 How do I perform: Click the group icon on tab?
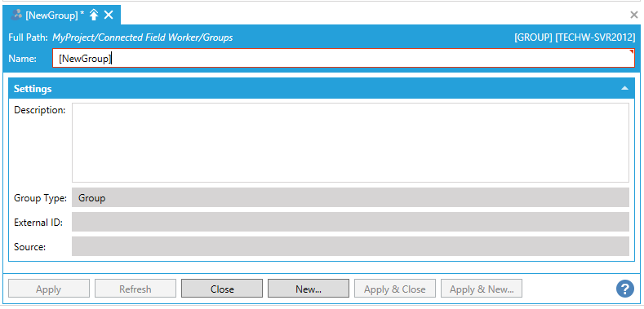[x=16, y=15]
